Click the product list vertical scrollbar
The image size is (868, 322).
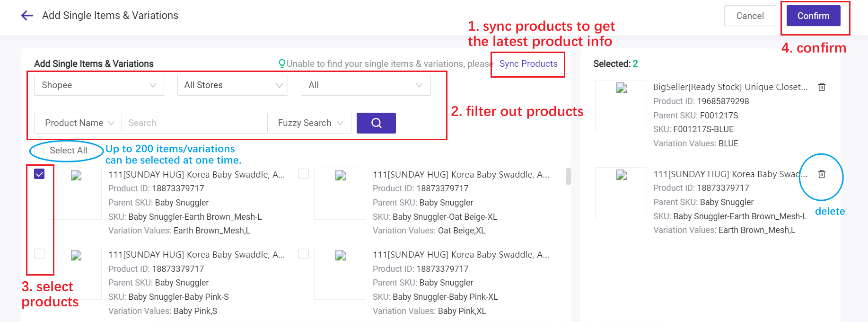coord(568,176)
